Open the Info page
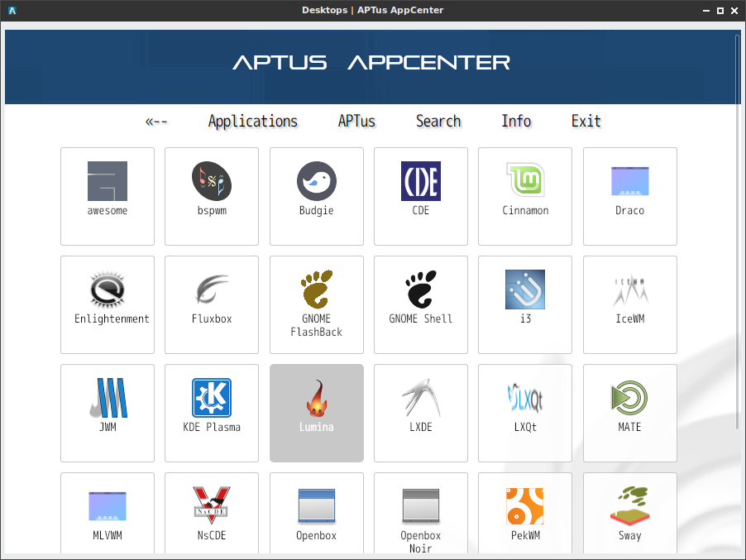 516,122
